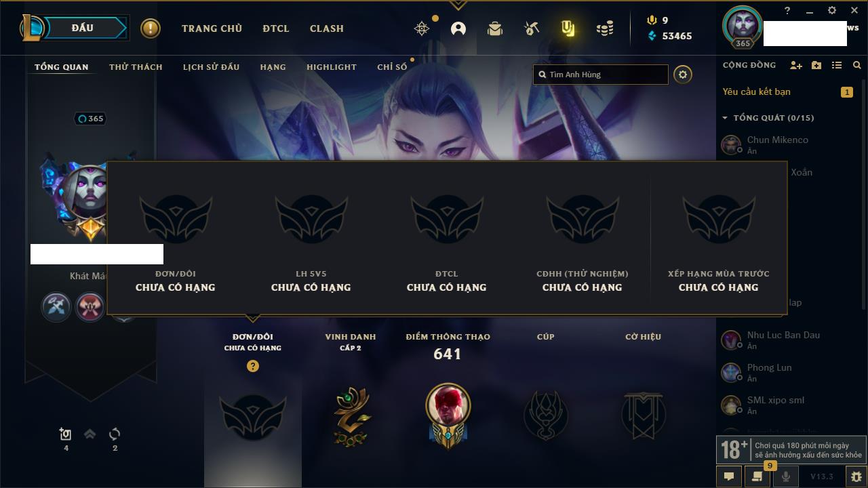Open the Collection backpack icon
Viewport: 868px width, 488px height.
(495, 28)
